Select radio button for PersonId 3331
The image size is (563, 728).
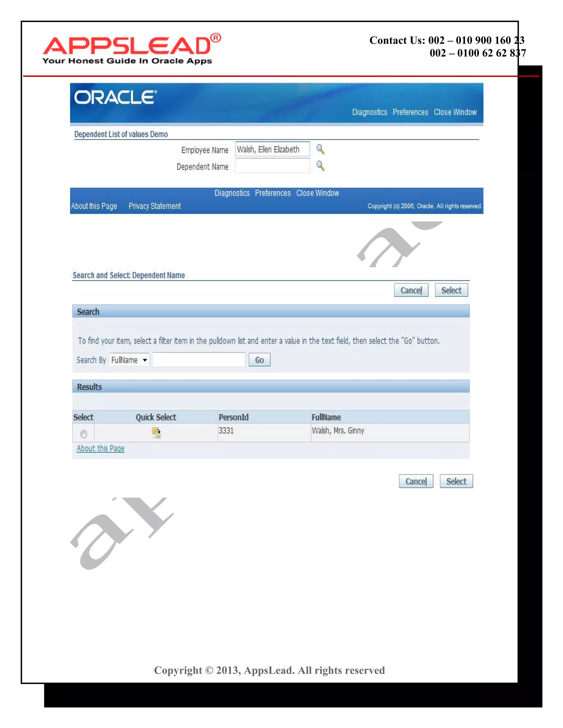point(84,434)
